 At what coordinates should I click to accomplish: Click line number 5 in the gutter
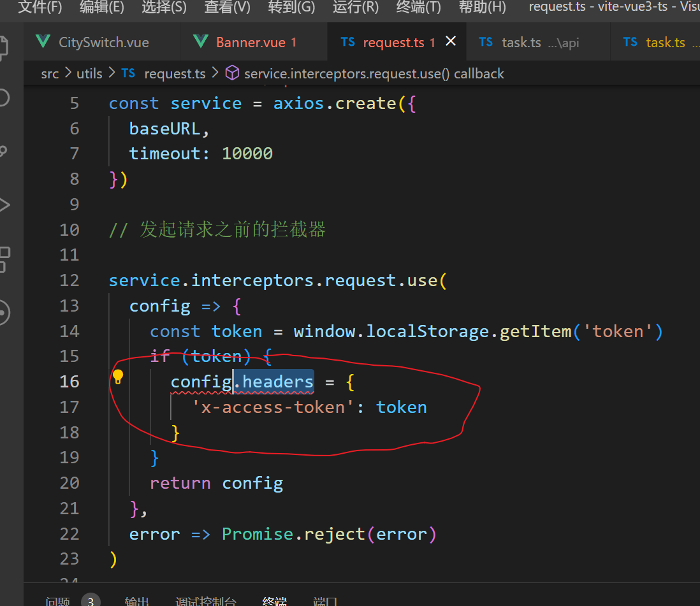click(74, 103)
